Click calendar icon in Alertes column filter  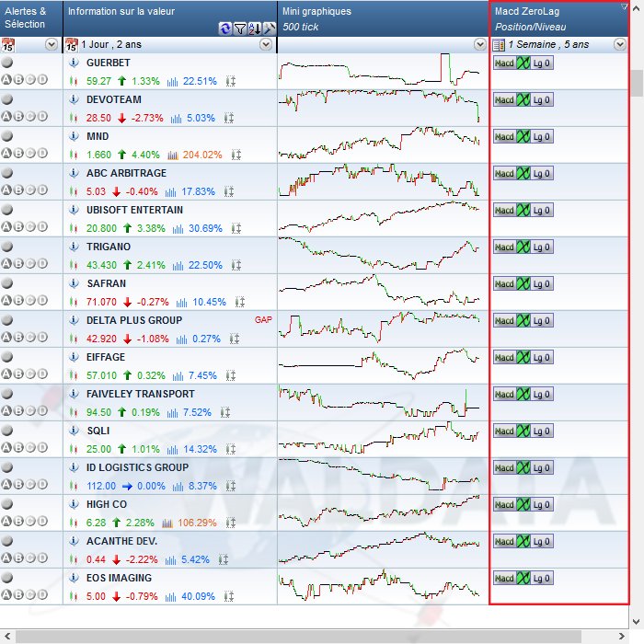pyautogui.click(x=7, y=45)
